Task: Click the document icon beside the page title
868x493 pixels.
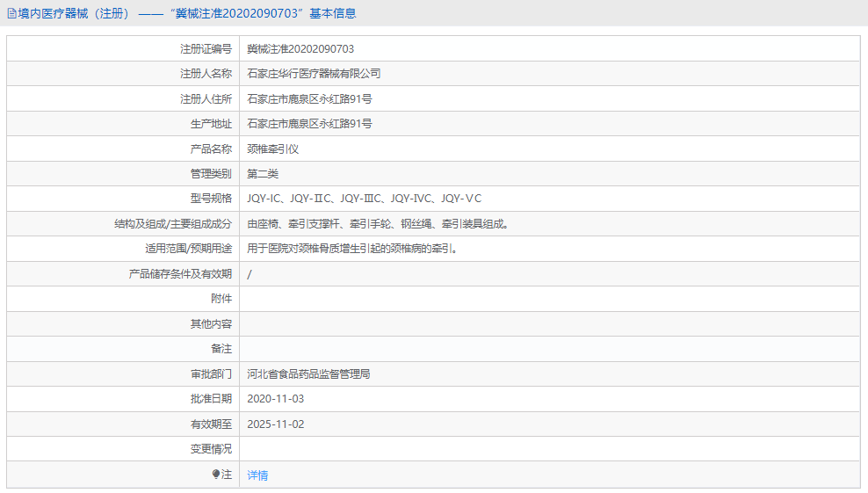Action: point(11,13)
